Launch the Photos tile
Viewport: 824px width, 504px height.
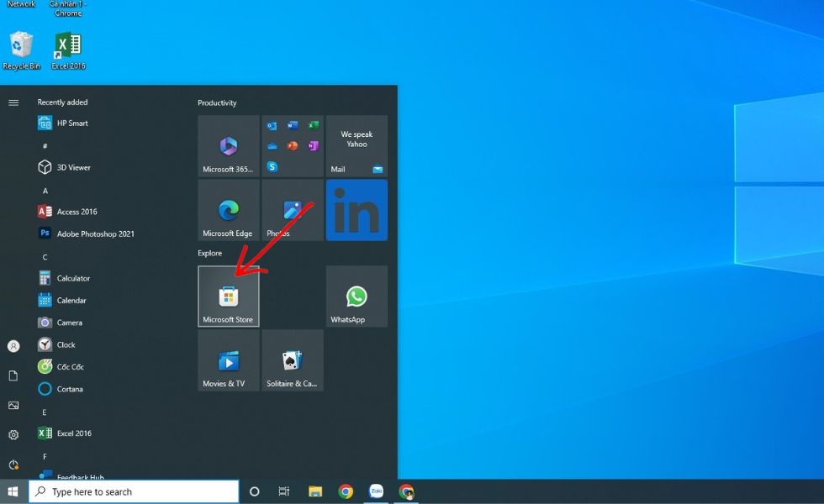click(293, 210)
